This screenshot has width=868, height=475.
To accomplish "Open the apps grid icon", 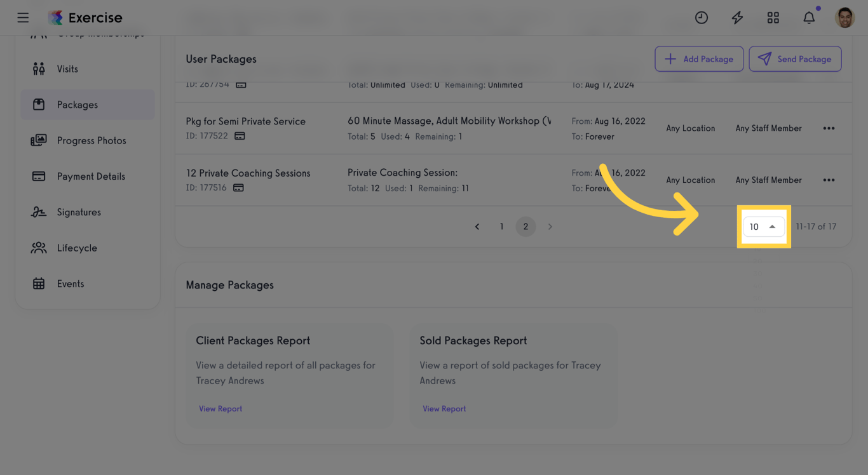I will coord(773,18).
